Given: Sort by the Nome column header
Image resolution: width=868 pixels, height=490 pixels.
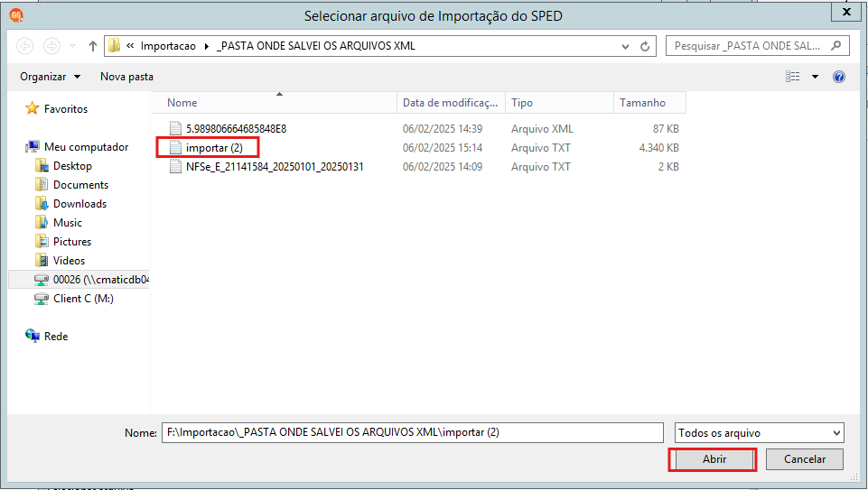Looking at the screenshot, I should [x=275, y=103].
